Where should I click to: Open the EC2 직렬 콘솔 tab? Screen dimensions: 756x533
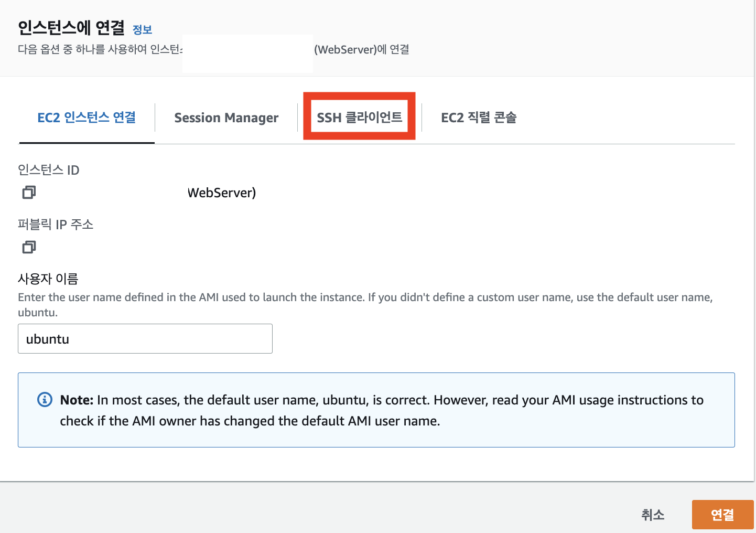(x=479, y=118)
